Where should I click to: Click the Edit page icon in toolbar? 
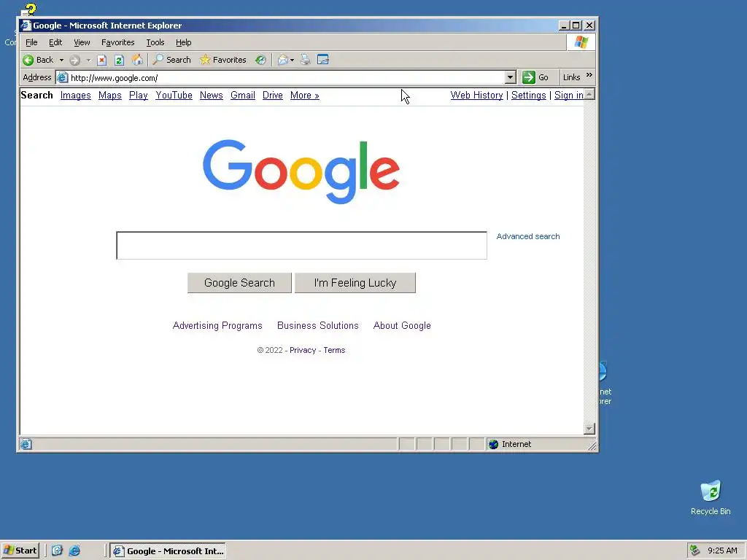[323, 60]
